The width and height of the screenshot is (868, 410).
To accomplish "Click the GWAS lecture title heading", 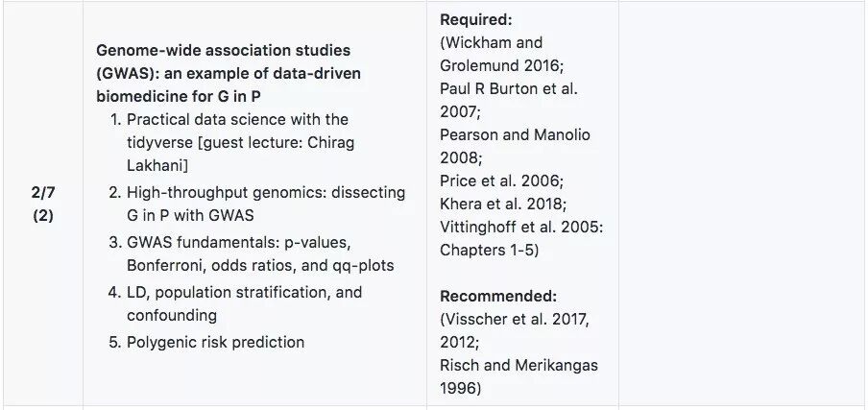I will 223,72.
